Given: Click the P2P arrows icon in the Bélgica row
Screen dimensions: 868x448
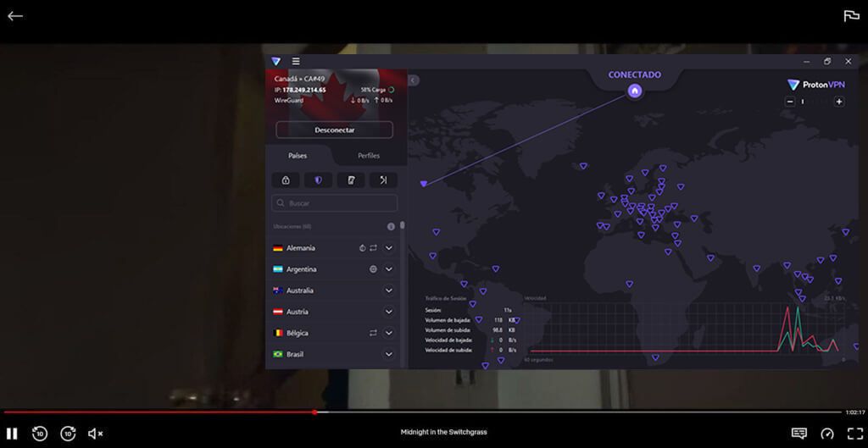Looking at the screenshot, I should click(373, 333).
